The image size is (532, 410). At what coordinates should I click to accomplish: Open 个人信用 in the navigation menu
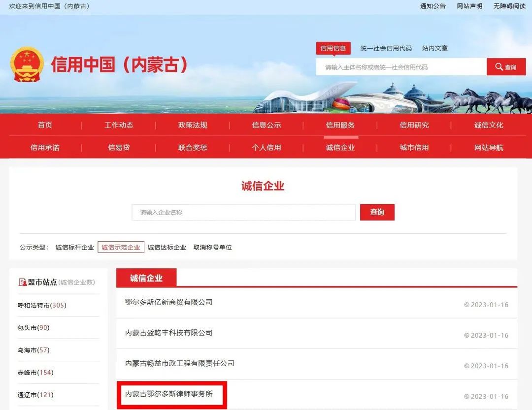click(266, 148)
